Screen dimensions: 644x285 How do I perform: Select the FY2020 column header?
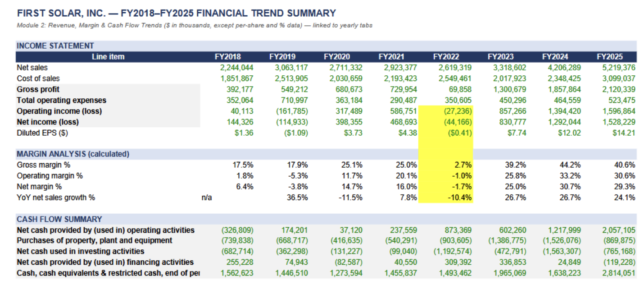coord(337,57)
